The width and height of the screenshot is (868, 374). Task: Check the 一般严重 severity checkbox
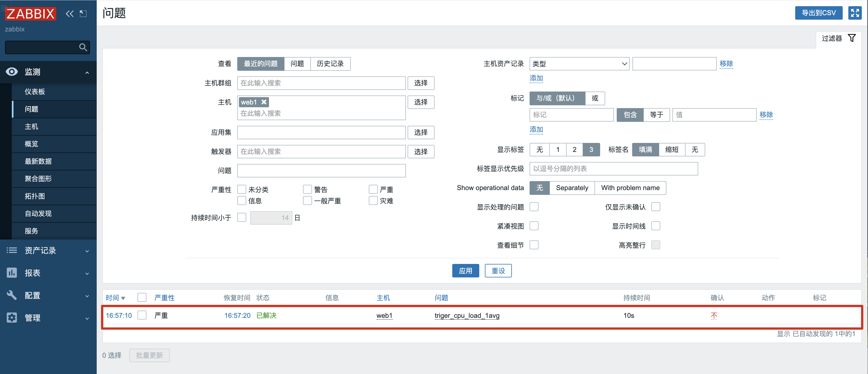pos(307,201)
